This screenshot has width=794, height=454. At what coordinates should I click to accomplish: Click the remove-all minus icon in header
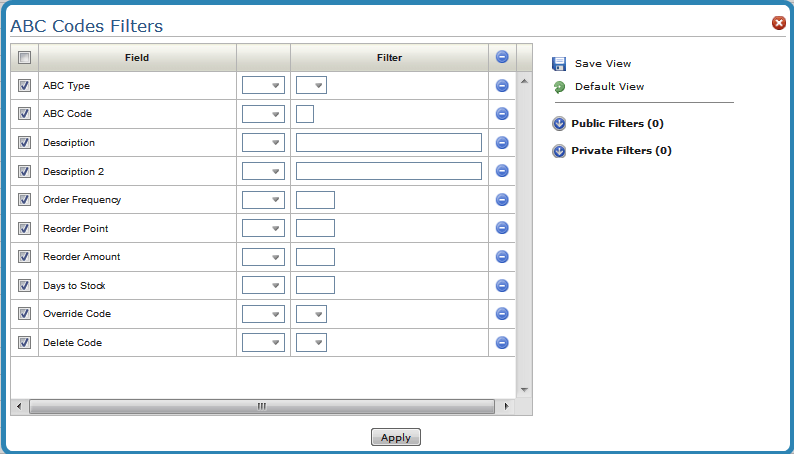pyautogui.click(x=502, y=58)
